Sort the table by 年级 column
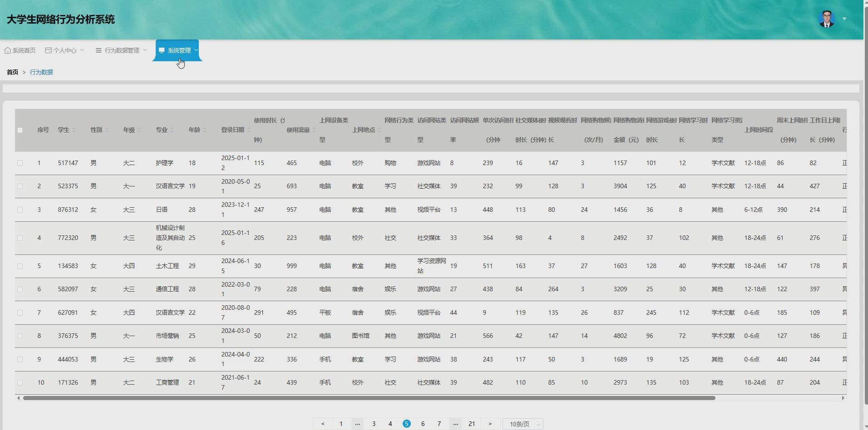868x430 pixels. click(139, 130)
